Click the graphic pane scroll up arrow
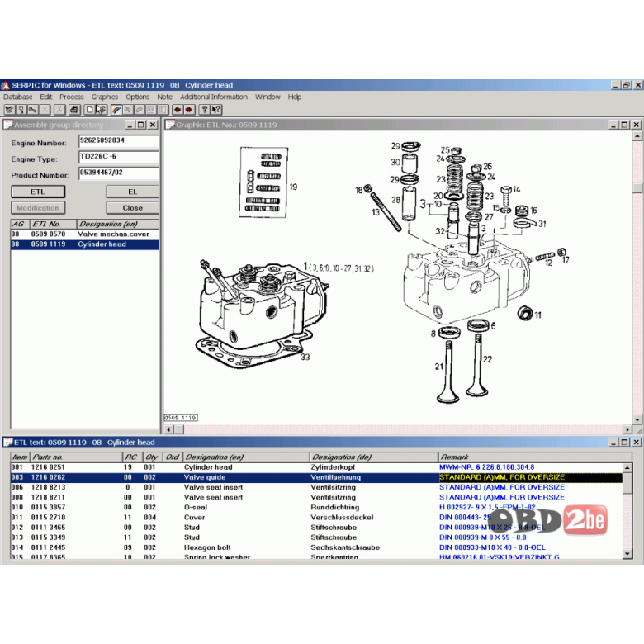Screen dimensions: 644x644 637,136
